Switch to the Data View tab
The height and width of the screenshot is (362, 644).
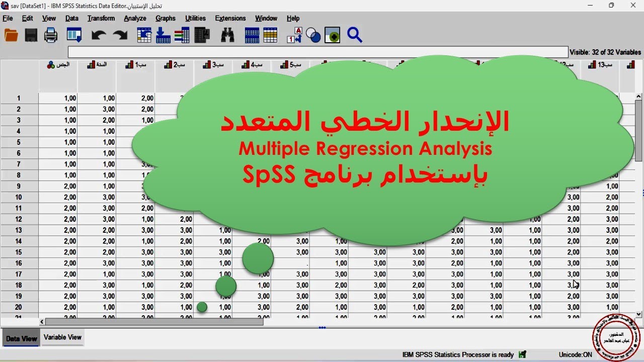21,338
